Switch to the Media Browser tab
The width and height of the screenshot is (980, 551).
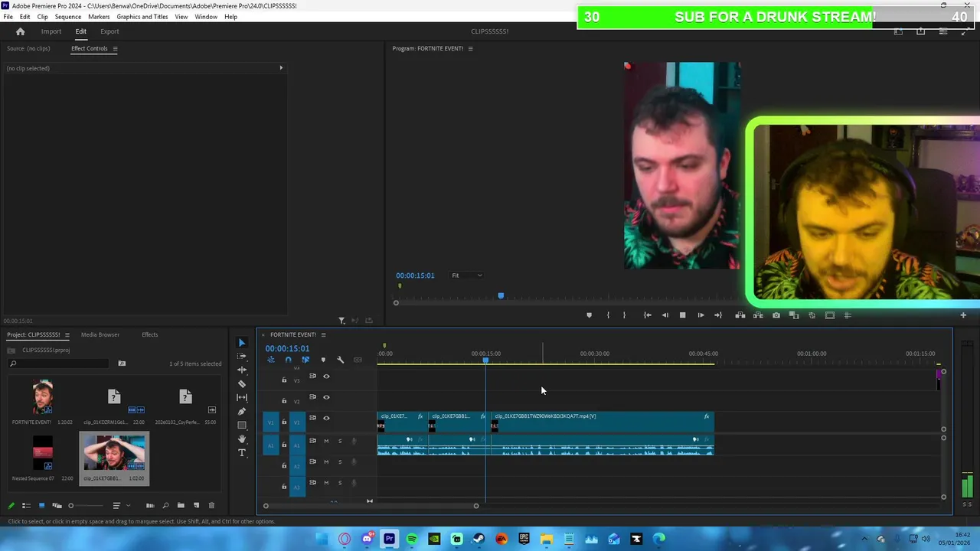click(100, 334)
